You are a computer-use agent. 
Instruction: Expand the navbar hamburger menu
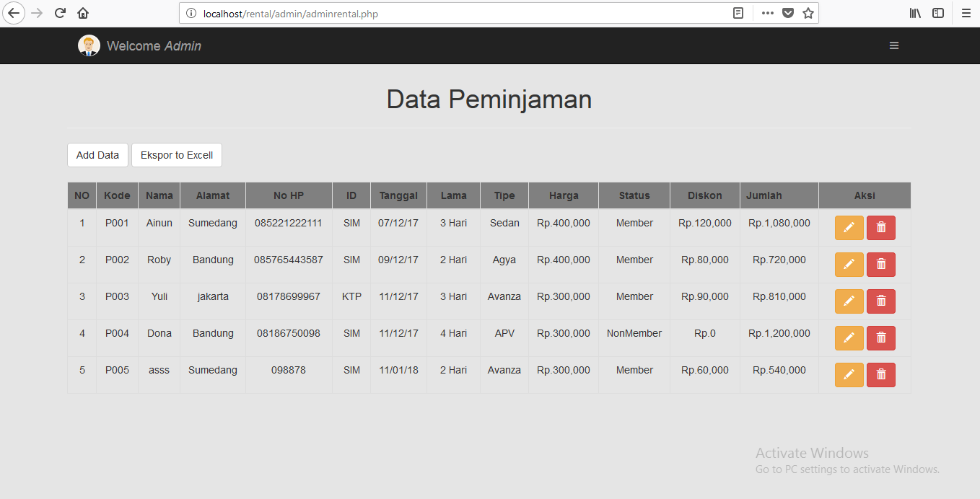(894, 45)
